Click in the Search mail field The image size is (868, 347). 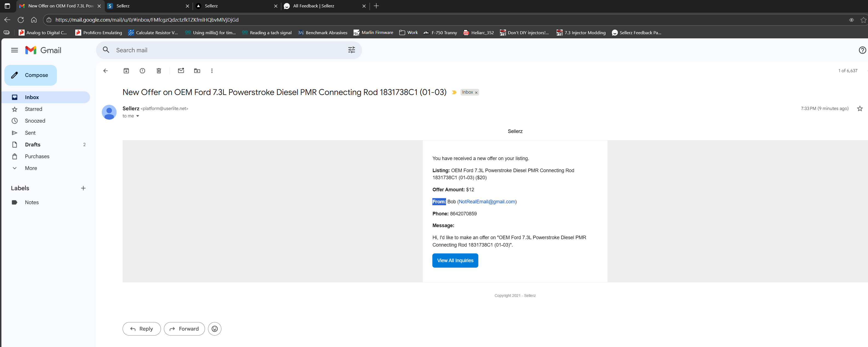229,50
